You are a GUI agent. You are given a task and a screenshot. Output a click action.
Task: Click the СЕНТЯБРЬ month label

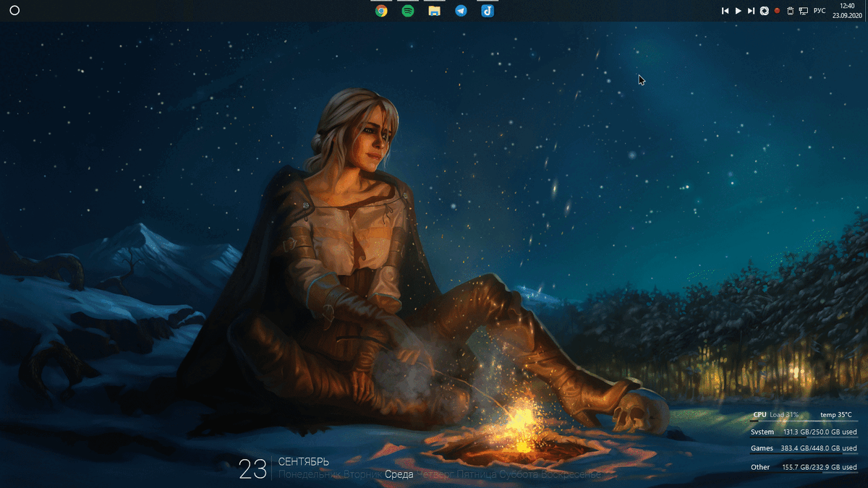304,461
